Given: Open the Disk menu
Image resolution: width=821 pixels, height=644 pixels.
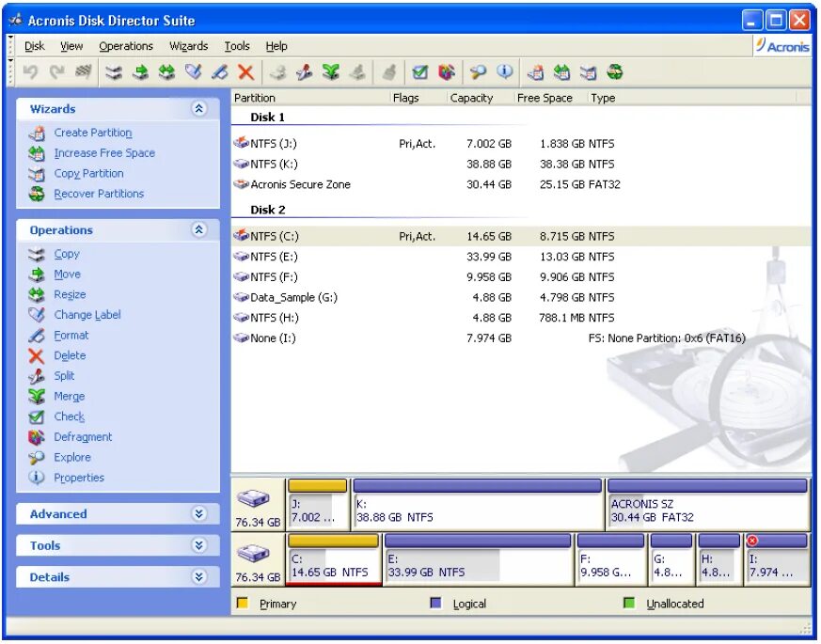Looking at the screenshot, I should coord(35,46).
